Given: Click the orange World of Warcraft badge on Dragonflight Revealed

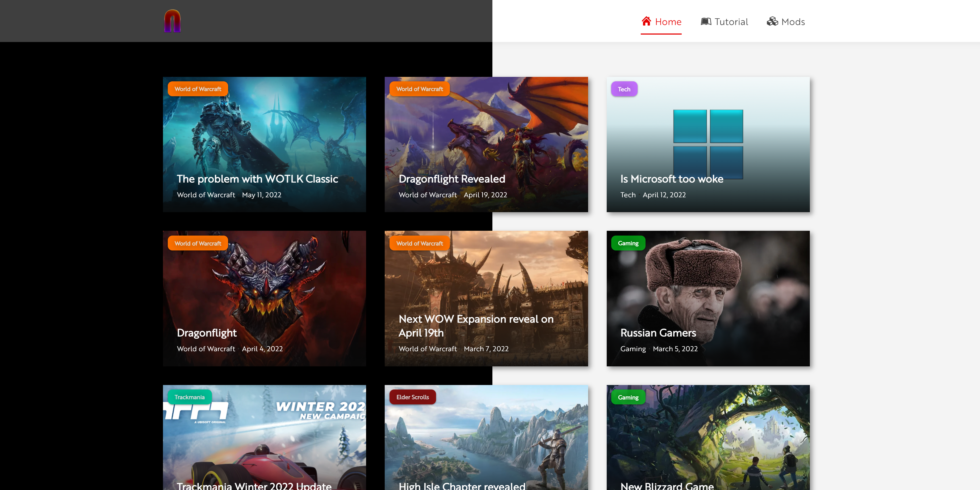Looking at the screenshot, I should click(419, 89).
